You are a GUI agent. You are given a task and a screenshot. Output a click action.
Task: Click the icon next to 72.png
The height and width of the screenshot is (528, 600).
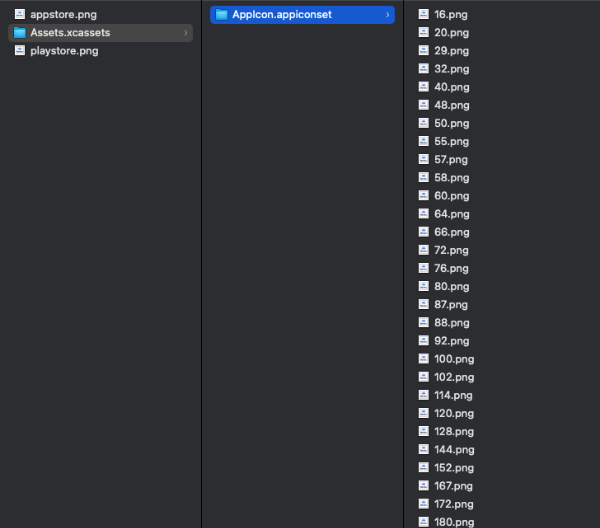(x=424, y=250)
